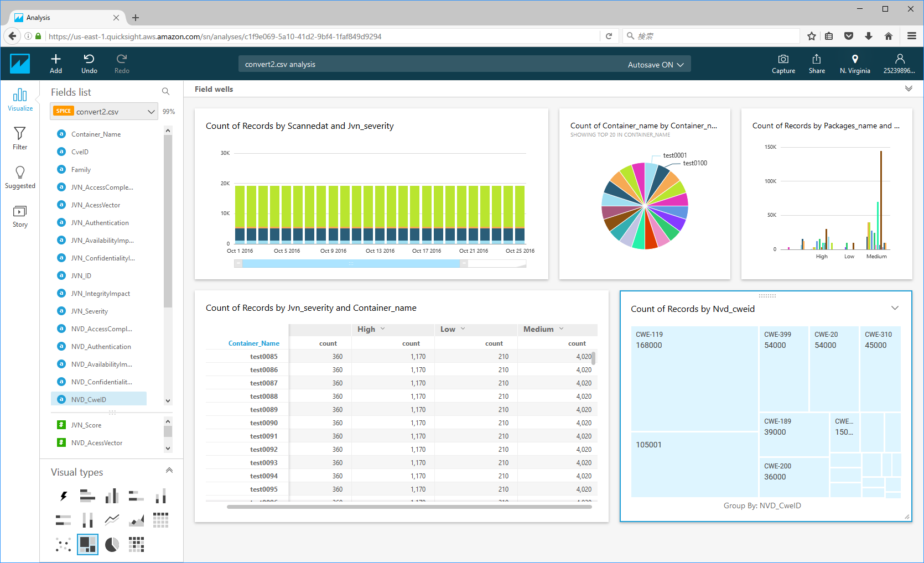924x563 pixels.
Task: Reload the browser page
Action: pyautogui.click(x=609, y=36)
